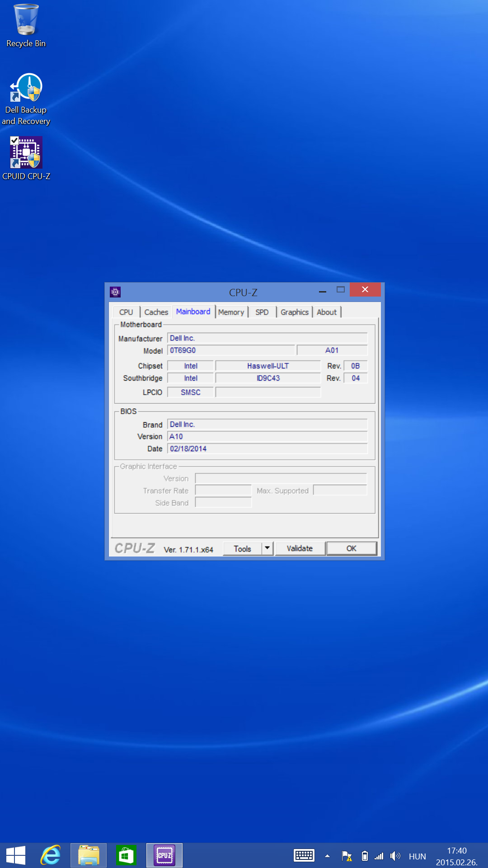Switch to the Memory tab
Viewport: 488px width, 868px height.
click(x=231, y=312)
